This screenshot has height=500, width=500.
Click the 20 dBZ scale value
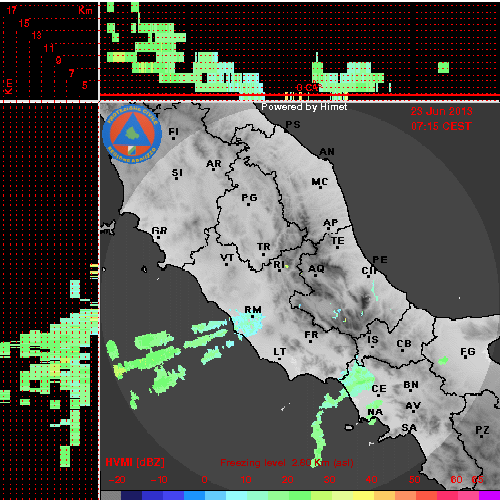[x=288, y=480]
